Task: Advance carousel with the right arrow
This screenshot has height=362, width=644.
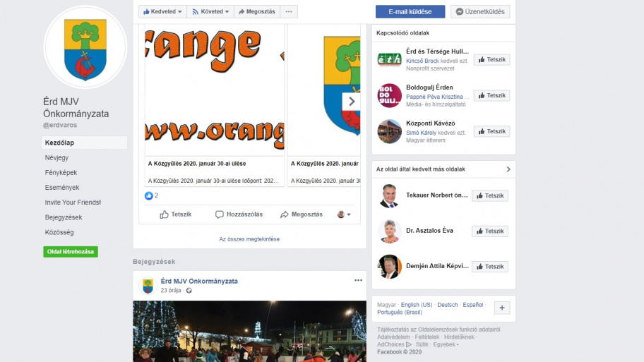Action: [351, 102]
